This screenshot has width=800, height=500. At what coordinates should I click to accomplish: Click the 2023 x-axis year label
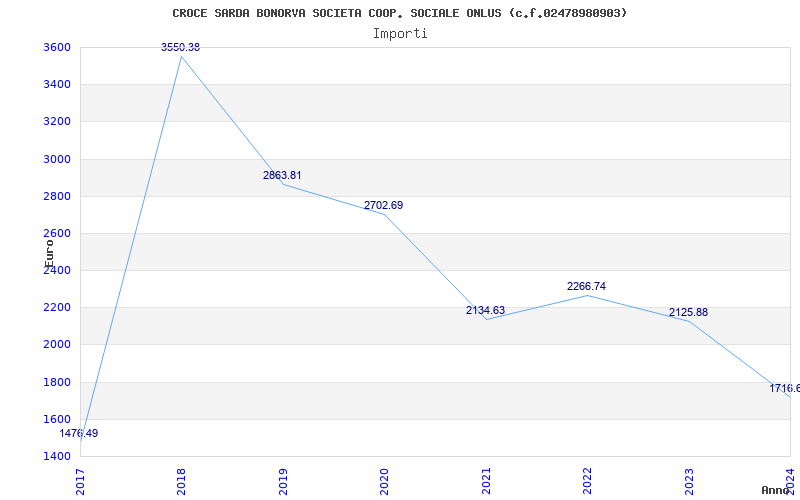click(x=689, y=481)
